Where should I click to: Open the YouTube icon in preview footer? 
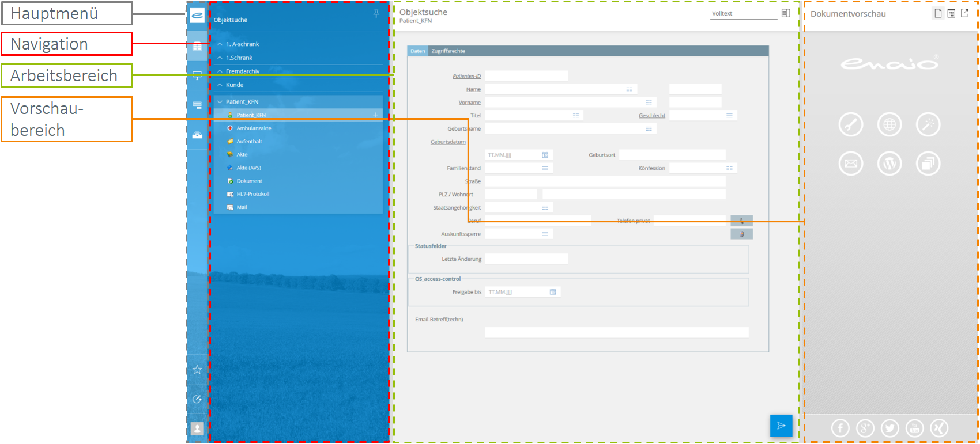pos(914,428)
